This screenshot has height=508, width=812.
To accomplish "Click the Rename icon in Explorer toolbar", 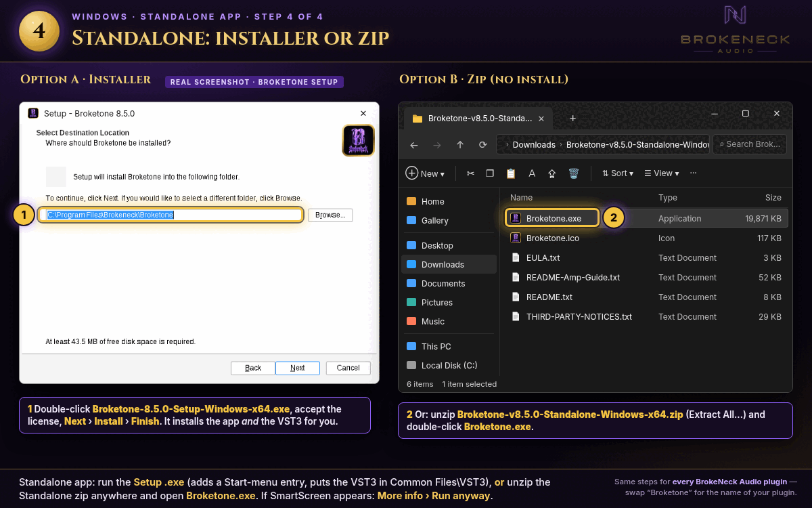I will coord(532,173).
